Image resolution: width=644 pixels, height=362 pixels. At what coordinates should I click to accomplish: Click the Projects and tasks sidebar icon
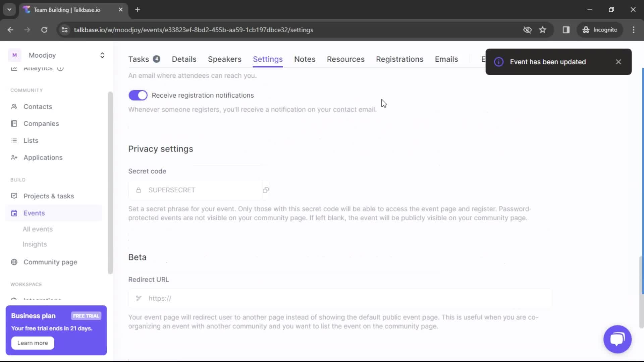click(x=14, y=196)
